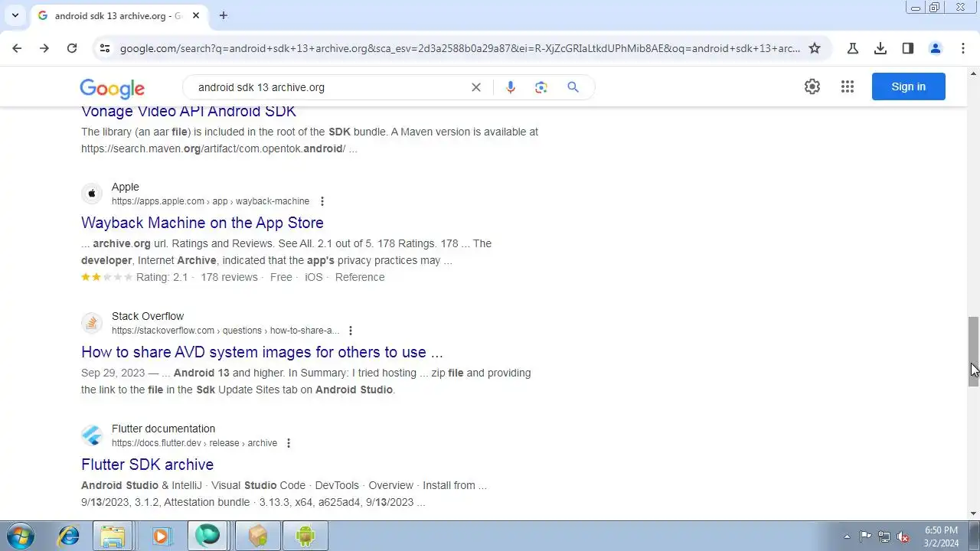Click the browser back arrow

click(17, 48)
